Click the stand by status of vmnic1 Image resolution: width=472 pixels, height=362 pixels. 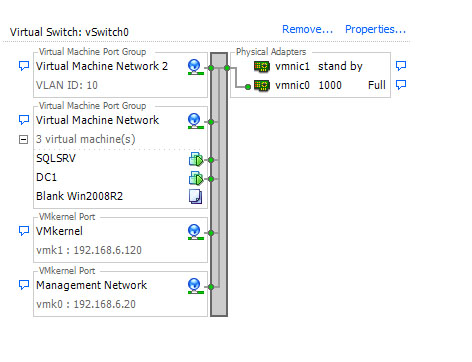340,66
